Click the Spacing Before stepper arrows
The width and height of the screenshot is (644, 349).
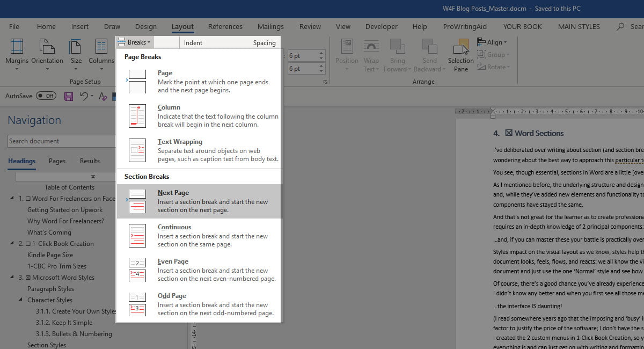pyautogui.click(x=321, y=56)
